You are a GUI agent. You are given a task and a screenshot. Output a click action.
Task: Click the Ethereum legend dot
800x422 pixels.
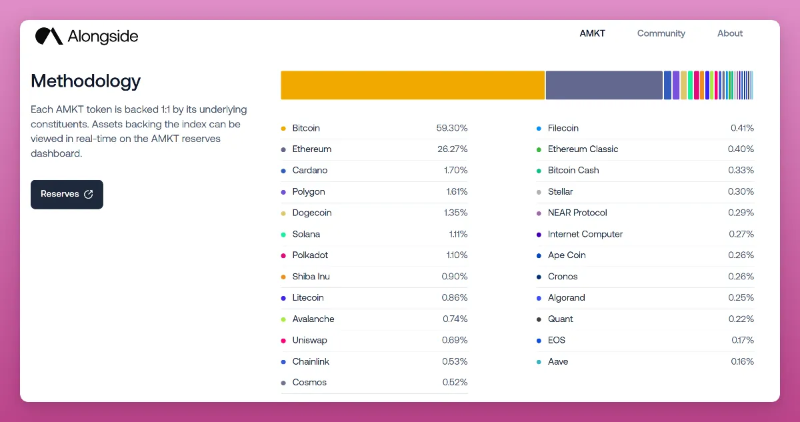coord(283,149)
